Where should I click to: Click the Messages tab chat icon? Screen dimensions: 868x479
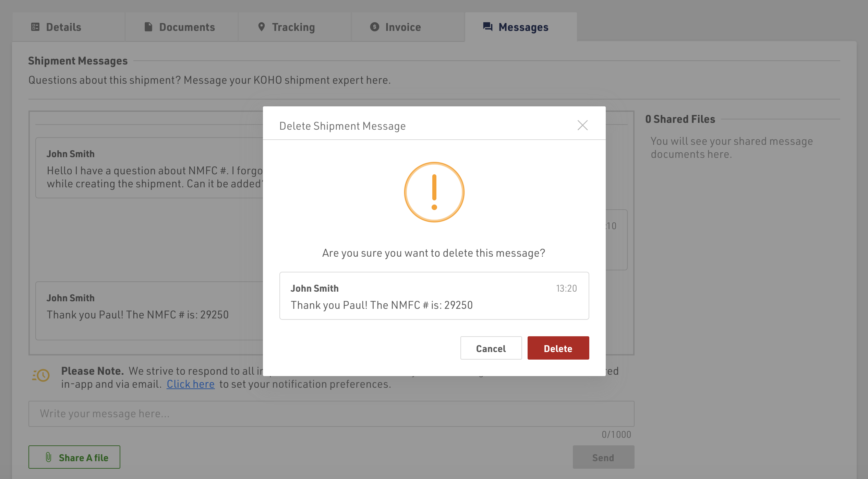tap(487, 27)
